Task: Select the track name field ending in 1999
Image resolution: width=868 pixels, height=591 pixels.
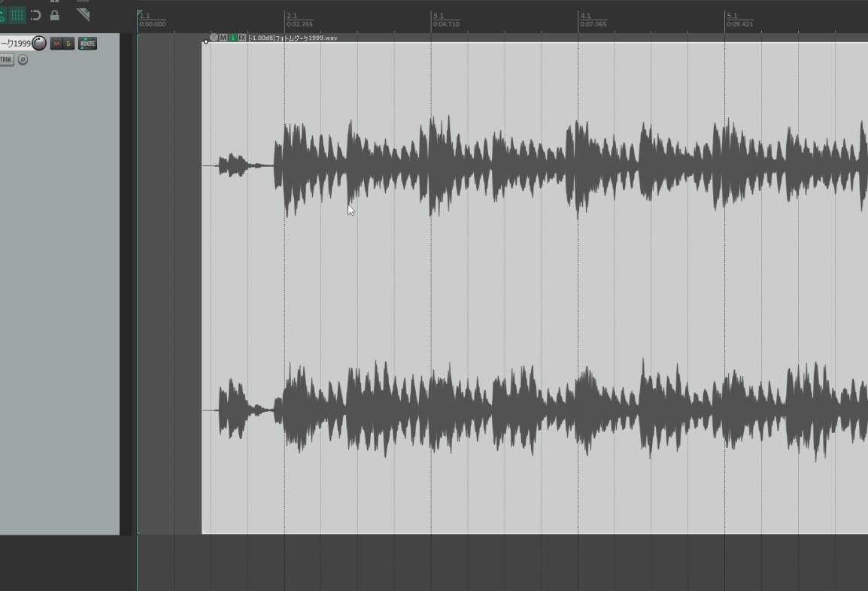Action: coord(16,43)
